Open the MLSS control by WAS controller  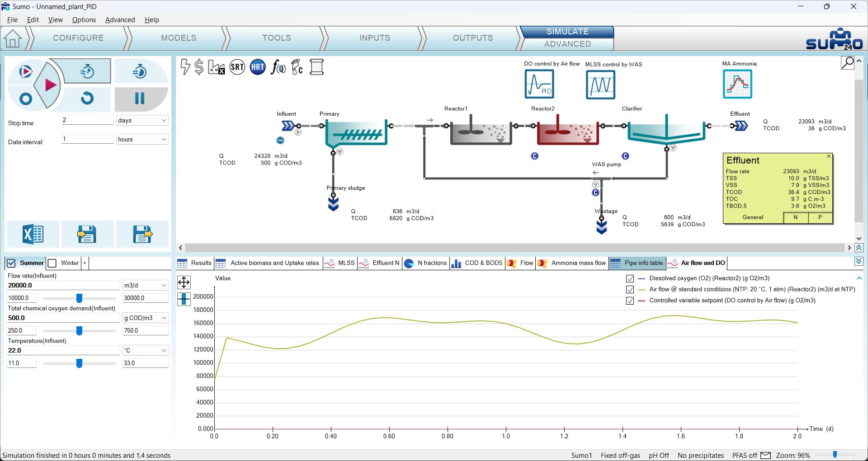[x=600, y=85]
